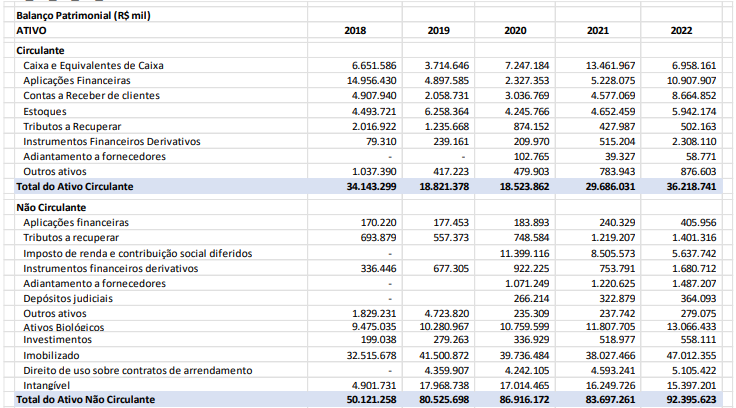The height and width of the screenshot is (408, 736).
Task: Select the 2020 column header
Action: (x=516, y=30)
